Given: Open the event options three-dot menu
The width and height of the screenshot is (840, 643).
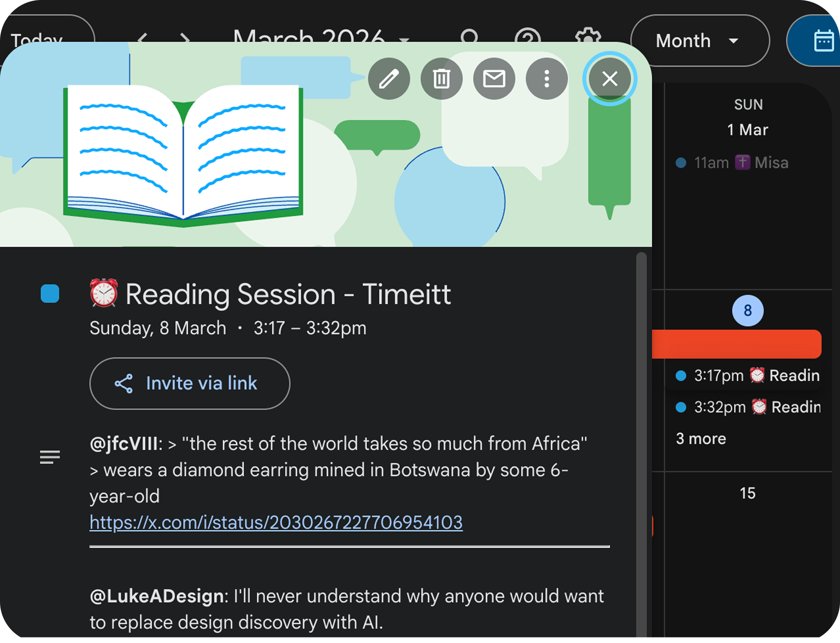Looking at the screenshot, I should [547, 79].
